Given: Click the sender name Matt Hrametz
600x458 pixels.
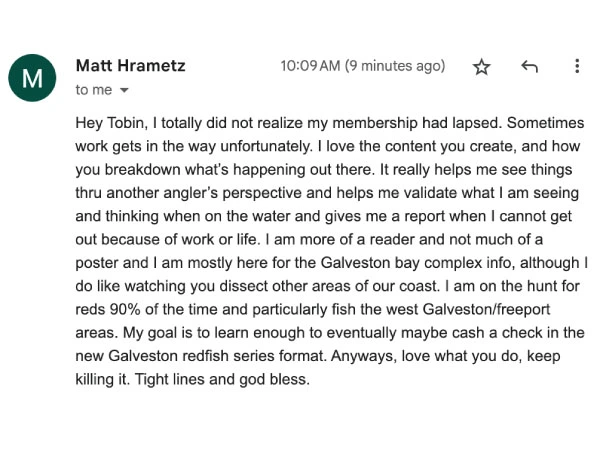Looking at the screenshot, I should coord(130,66).
